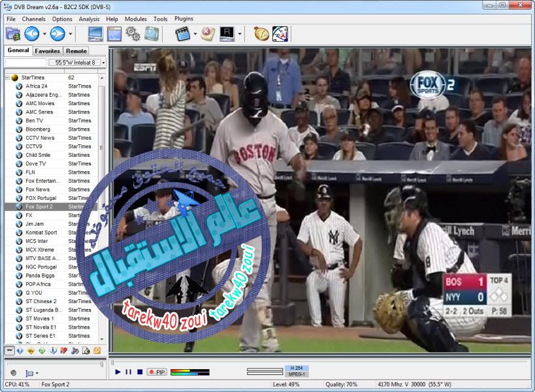Click the green diamond icon below list
Image resolution: width=535 pixels, height=392 pixels.
[x=42, y=351]
